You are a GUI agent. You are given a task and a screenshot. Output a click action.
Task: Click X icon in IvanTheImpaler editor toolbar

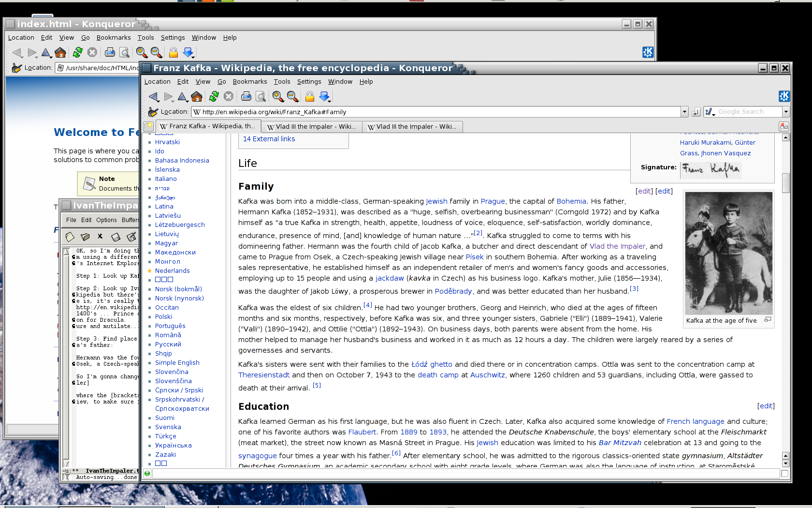[x=100, y=237]
